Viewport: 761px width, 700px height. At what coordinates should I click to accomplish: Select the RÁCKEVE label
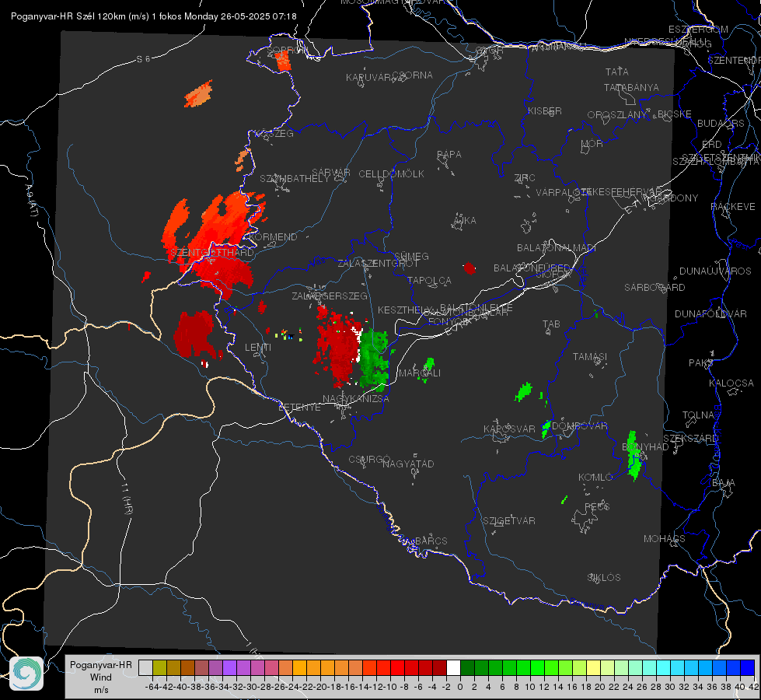coord(733,207)
